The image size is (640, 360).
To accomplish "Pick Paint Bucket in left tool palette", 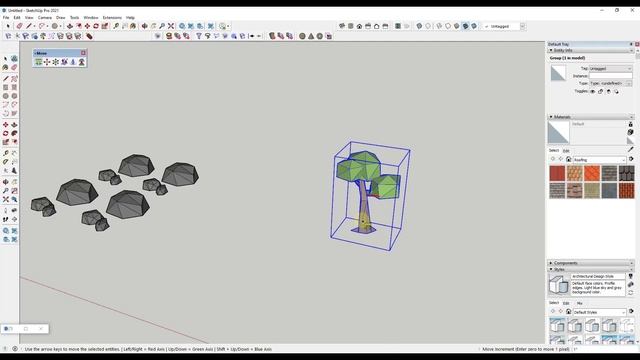I will 6,67.
